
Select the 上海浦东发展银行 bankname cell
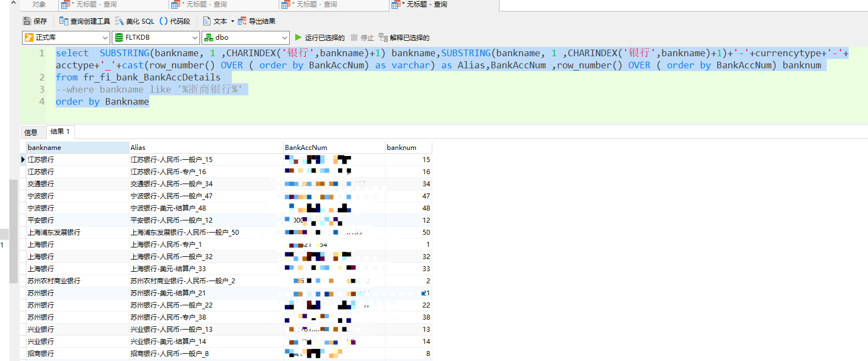[x=54, y=233]
